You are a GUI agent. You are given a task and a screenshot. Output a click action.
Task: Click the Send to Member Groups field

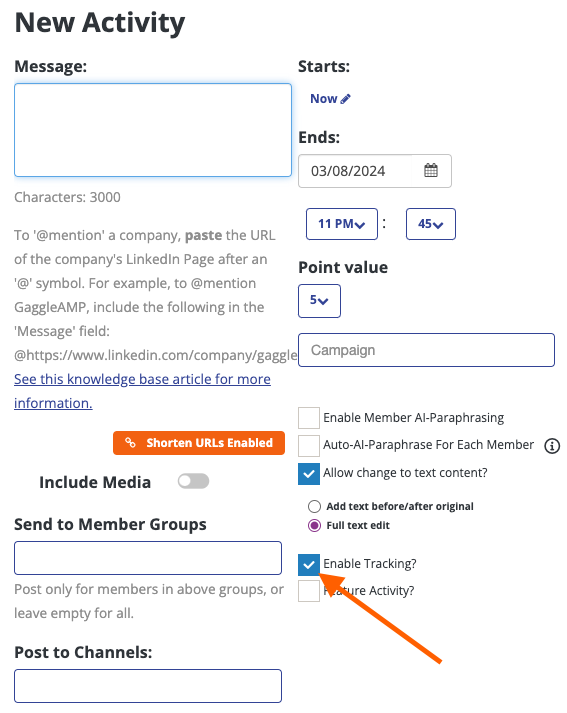[148, 558]
